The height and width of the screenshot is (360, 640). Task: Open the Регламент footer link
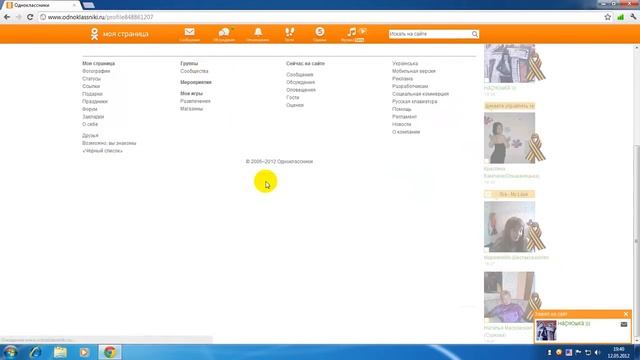coord(404,117)
